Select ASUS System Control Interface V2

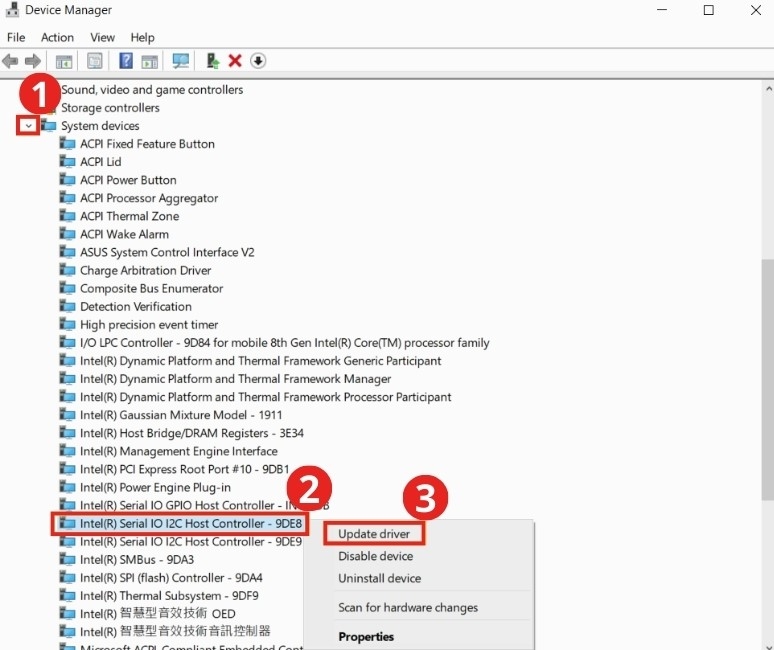(x=167, y=252)
